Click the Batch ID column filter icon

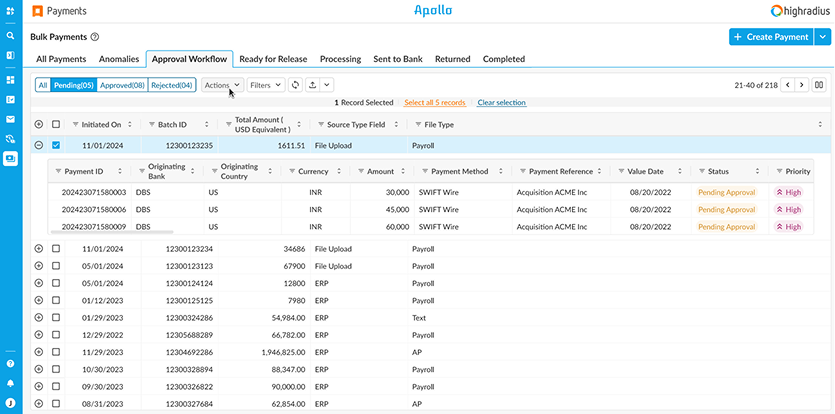[x=152, y=125]
